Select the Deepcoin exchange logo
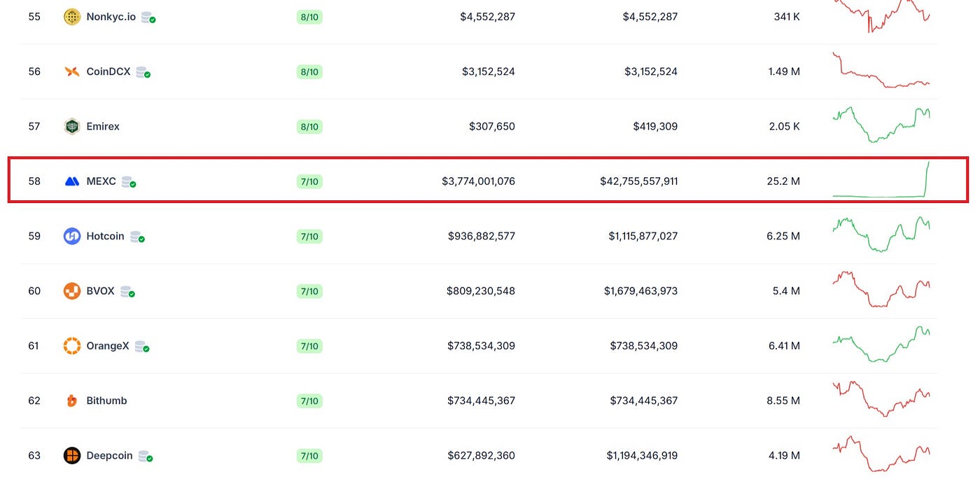The width and height of the screenshot is (980, 479). (x=71, y=455)
